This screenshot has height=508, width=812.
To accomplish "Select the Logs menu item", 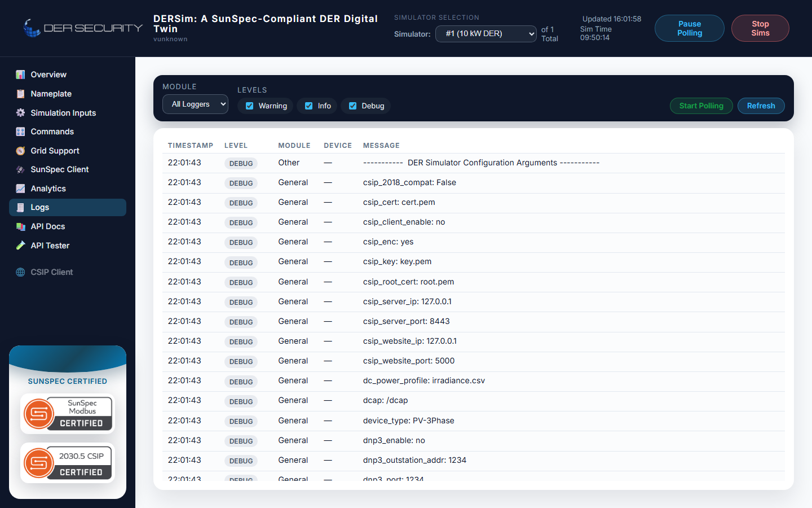I will pyautogui.click(x=68, y=207).
